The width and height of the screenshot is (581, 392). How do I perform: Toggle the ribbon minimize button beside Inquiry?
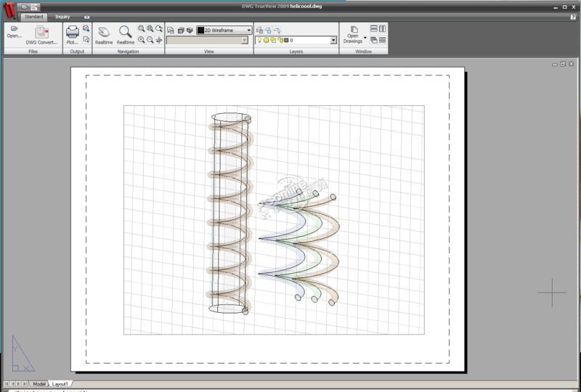point(86,17)
